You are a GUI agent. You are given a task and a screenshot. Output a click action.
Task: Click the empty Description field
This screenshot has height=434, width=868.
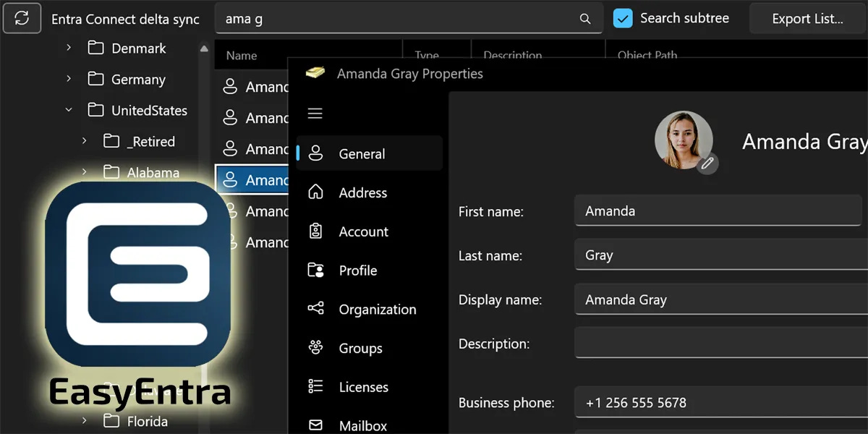pos(721,344)
